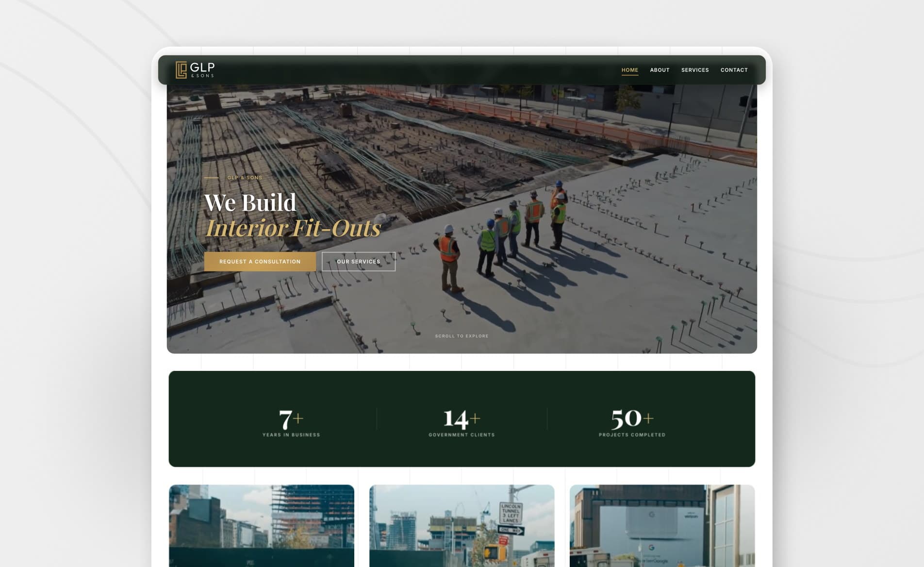Open the construction skyline thumbnail
Screen dimensions: 924x567
click(262, 526)
